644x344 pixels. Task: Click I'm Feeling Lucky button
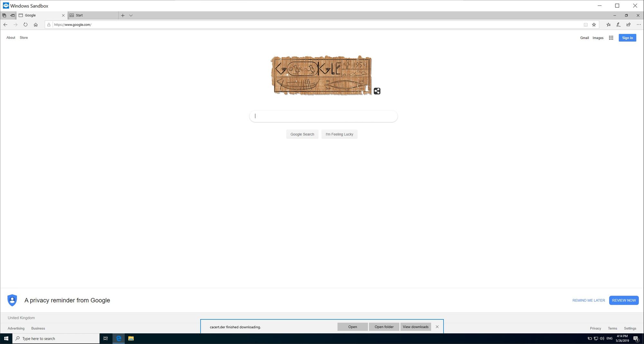coord(339,134)
